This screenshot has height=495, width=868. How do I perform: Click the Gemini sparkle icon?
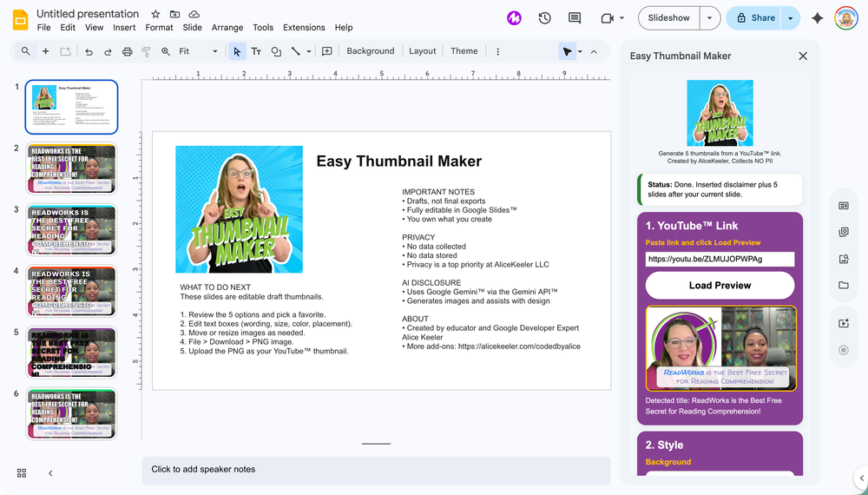coord(817,18)
